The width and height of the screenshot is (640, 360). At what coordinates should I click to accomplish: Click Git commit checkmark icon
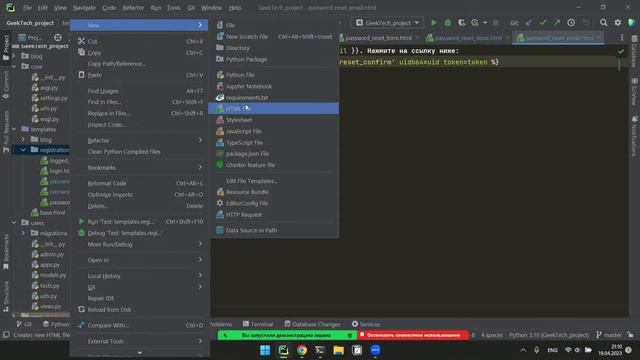543,23
